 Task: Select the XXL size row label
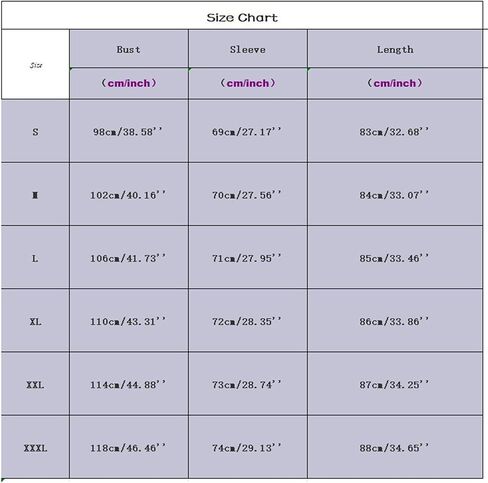click(35, 384)
